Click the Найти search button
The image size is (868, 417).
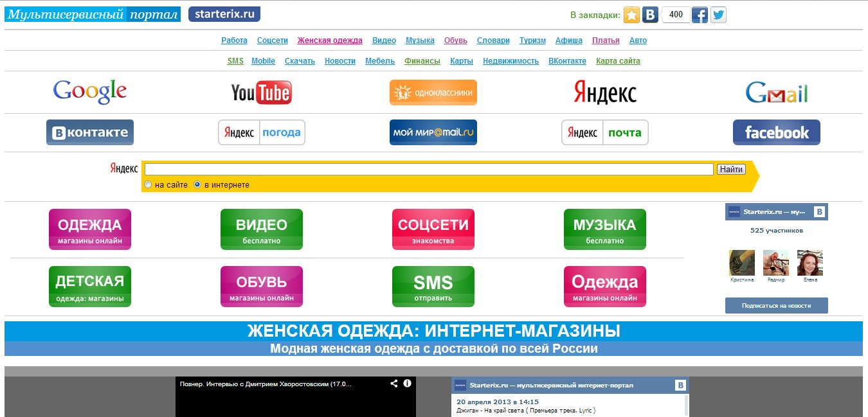point(731,170)
